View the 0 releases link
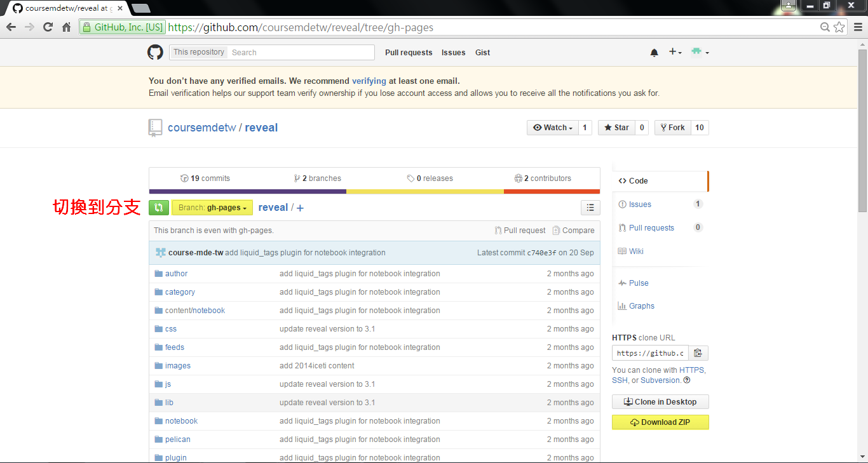The height and width of the screenshot is (463, 868). 430,178
